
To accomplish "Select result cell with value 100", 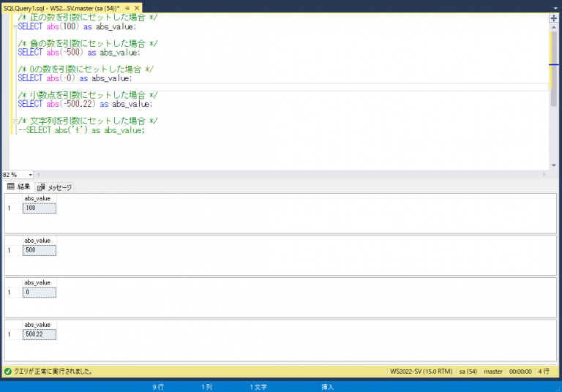I will [40, 208].
